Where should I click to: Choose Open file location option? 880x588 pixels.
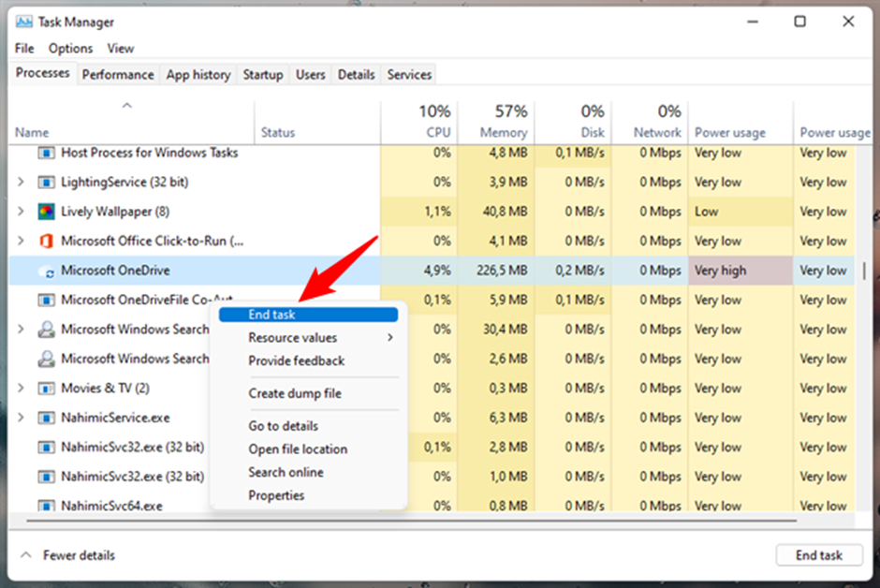click(298, 448)
